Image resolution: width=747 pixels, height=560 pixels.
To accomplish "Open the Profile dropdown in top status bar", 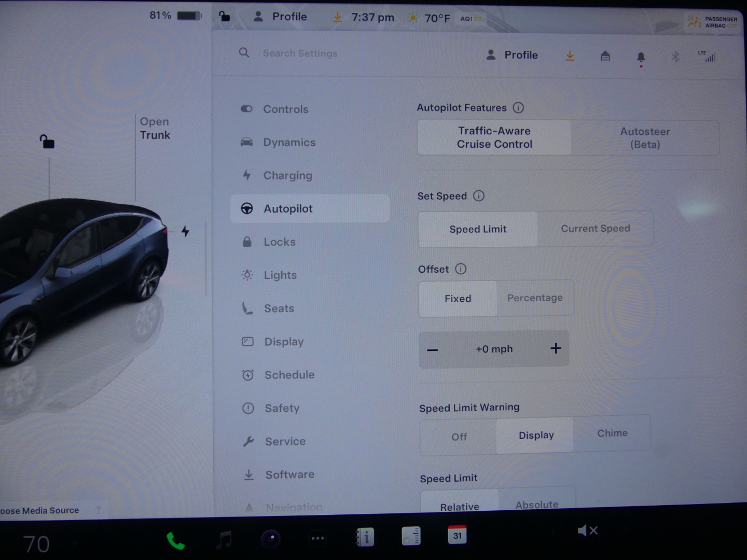I will click(280, 17).
